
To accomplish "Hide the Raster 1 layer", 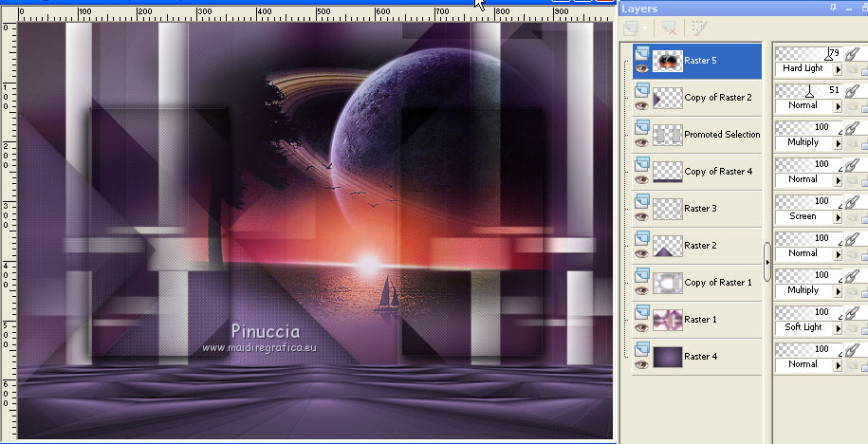I will [x=641, y=328].
